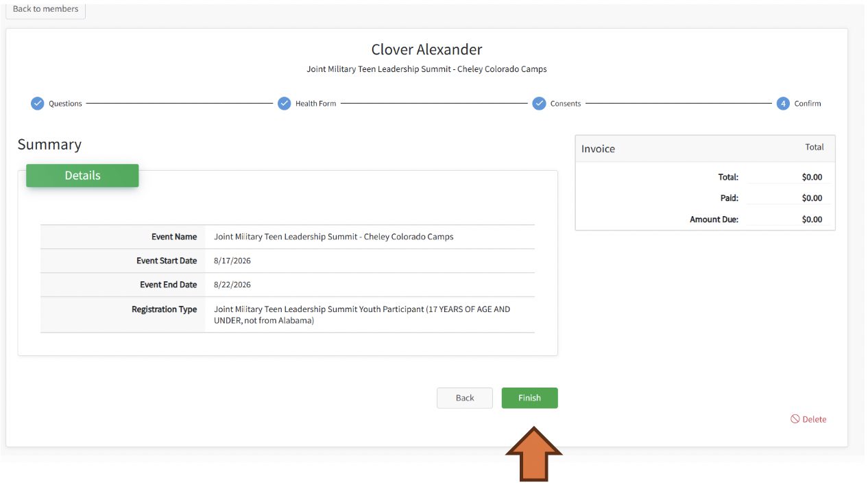Select the Confirm step label
The image size is (868, 487).
[x=807, y=104]
